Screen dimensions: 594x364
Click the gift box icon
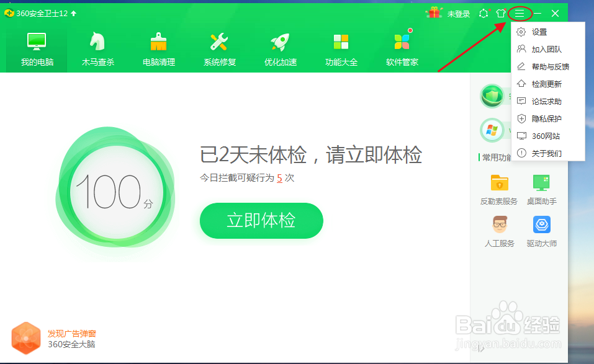pos(434,13)
